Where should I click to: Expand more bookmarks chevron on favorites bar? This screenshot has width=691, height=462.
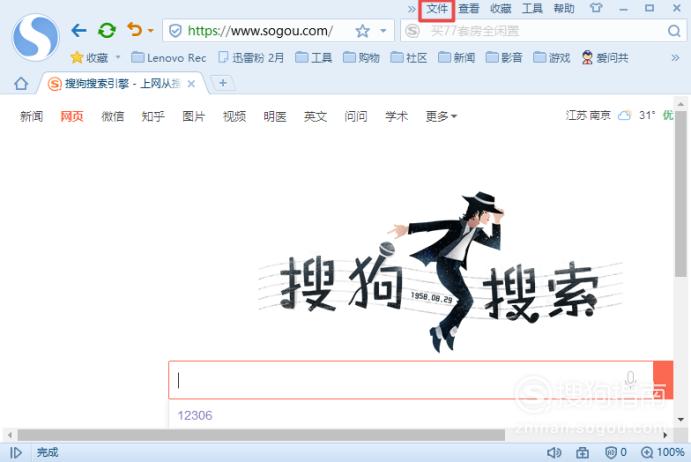tap(675, 58)
